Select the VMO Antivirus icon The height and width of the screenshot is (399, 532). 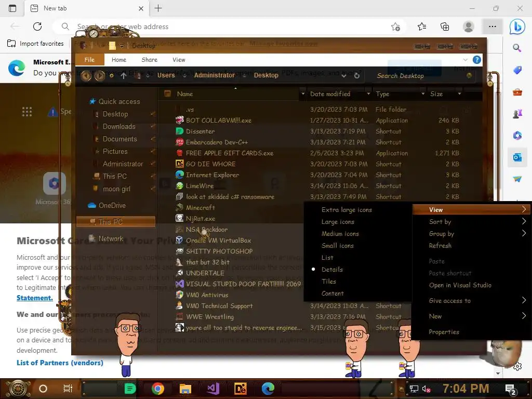(179, 295)
